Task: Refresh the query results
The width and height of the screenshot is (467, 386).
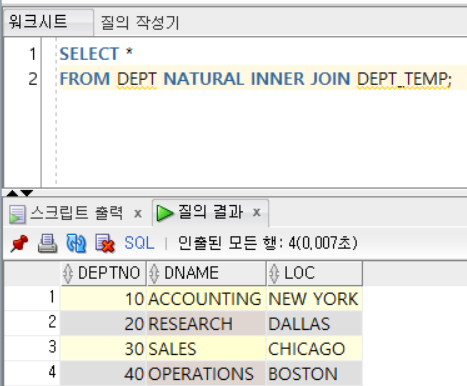Action: click(76, 243)
